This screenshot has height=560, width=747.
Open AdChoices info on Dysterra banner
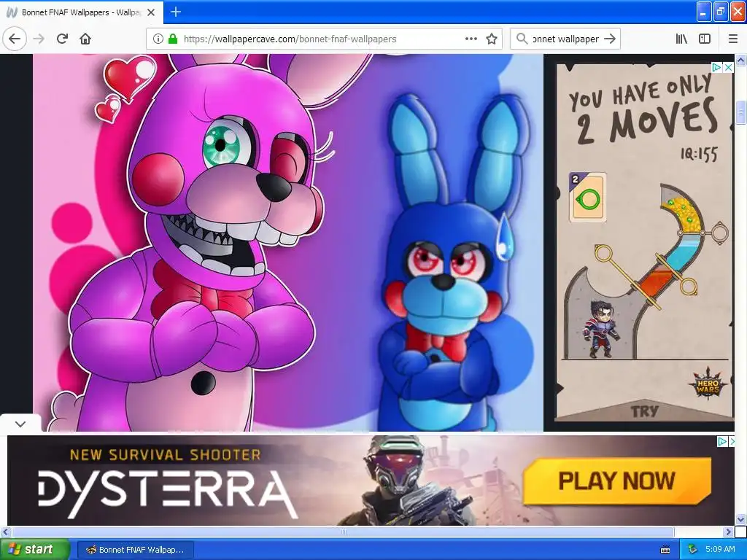click(x=722, y=441)
